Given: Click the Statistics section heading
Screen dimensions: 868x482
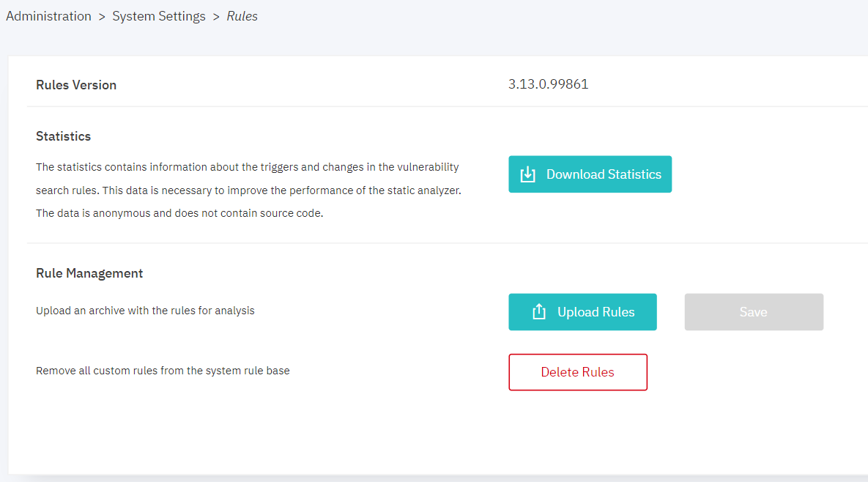Looking at the screenshot, I should coord(63,136).
